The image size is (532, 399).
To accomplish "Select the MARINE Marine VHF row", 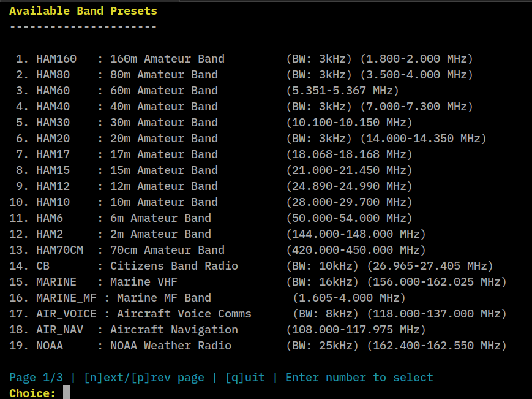I will (258, 282).
